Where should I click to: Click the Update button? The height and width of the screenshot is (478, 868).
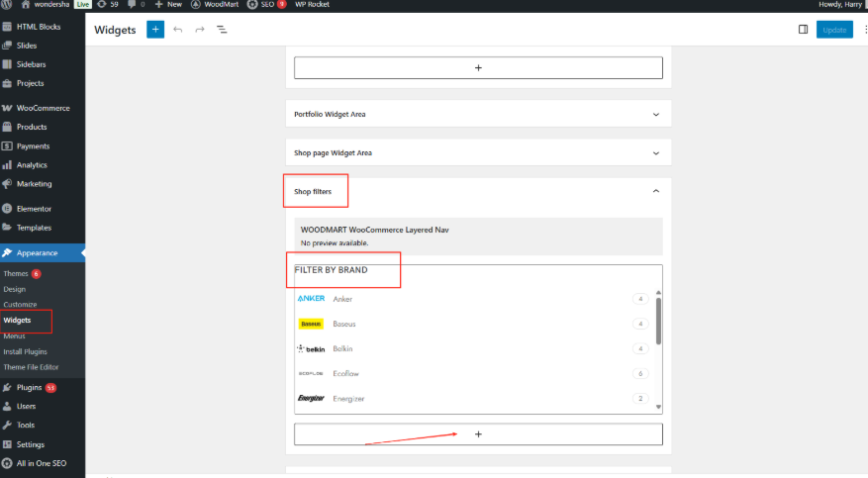coord(834,30)
